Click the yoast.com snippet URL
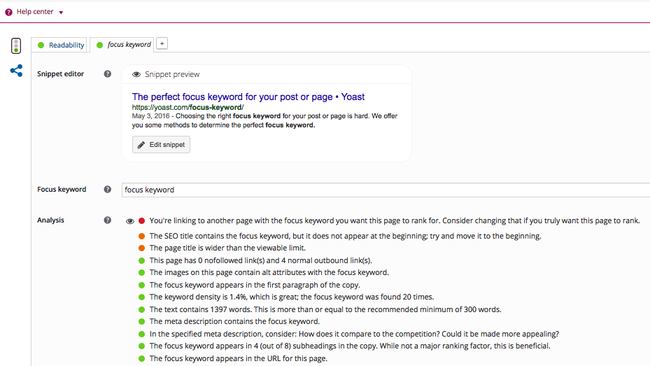Viewport: 650px width, 366px height. coord(188,107)
